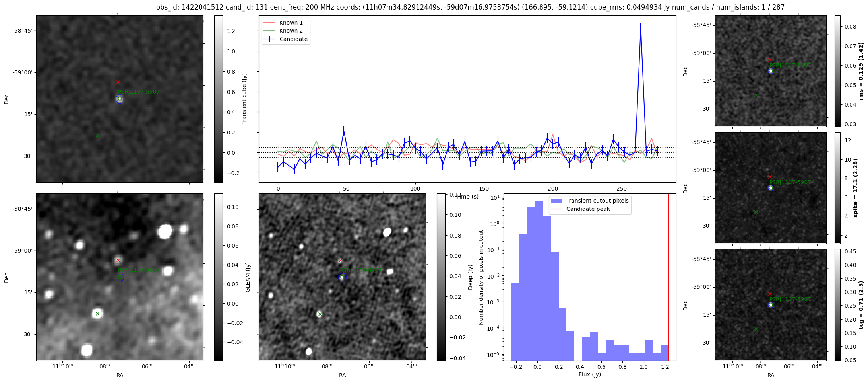The image size is (868, 382).
Task: Click the green x marker in spike panel
Action: pos(756,212)
